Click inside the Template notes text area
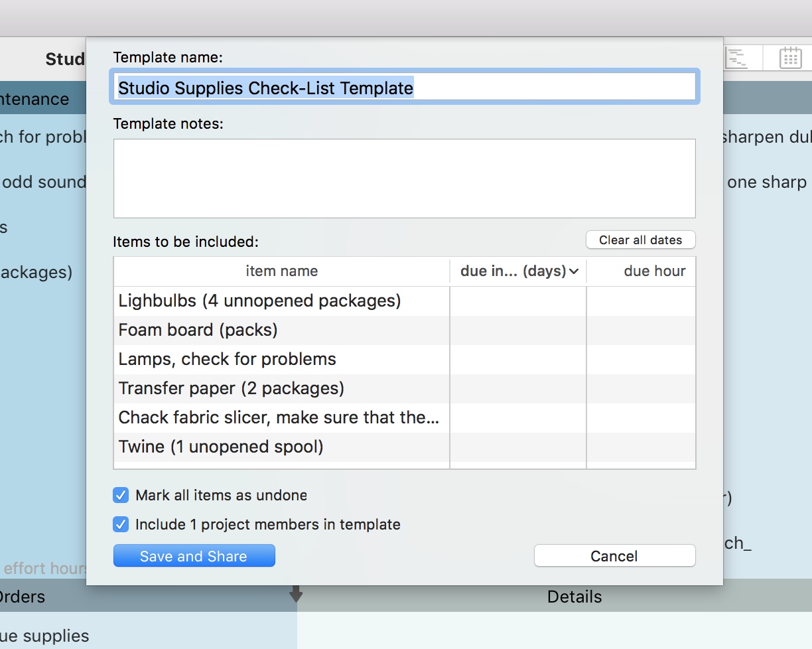 (405, 179)
